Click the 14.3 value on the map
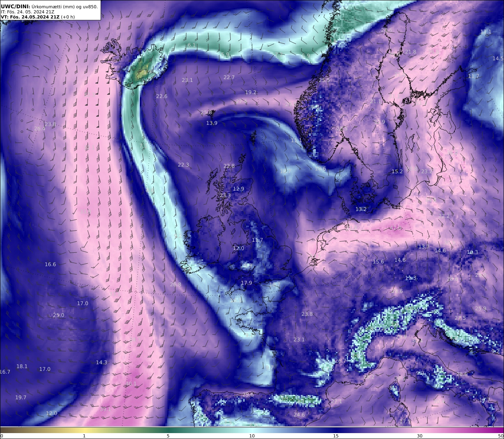The height and width of the screenshot is (439, 504). [101, 363]
